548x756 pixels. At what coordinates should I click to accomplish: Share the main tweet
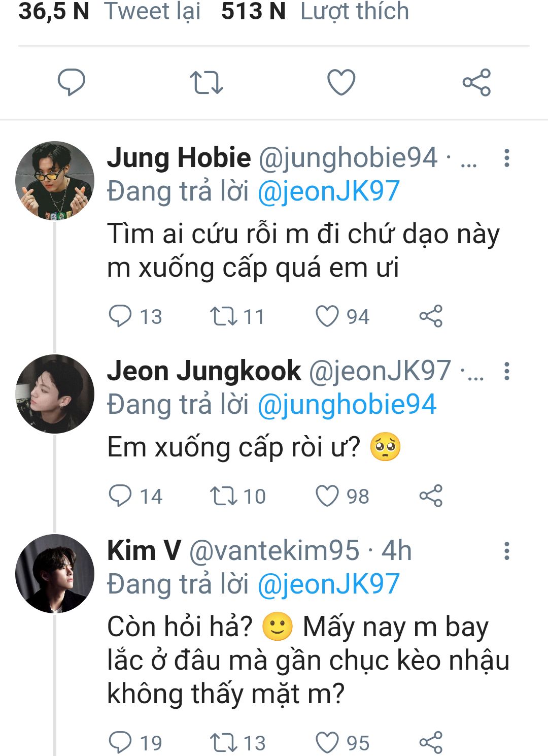click(x=476, y=82)
